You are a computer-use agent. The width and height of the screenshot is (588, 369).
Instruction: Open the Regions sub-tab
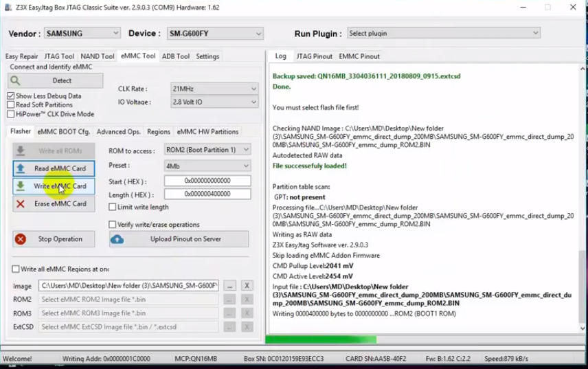pyautogui.click(x=159, y=132)
